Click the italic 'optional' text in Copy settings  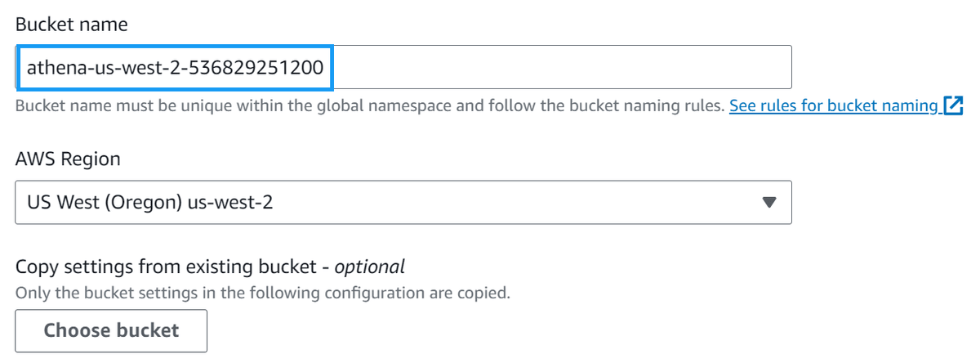coord(370,267)
